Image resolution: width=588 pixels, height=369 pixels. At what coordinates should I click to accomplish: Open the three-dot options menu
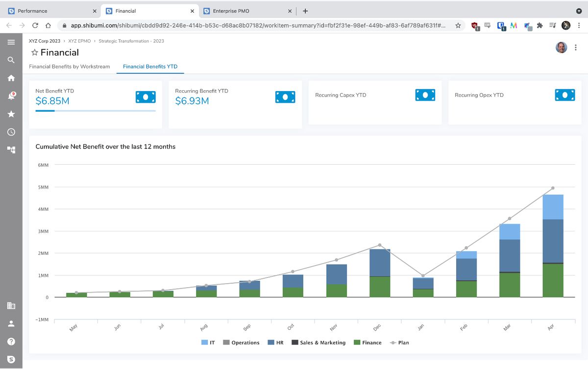[576, 47]
